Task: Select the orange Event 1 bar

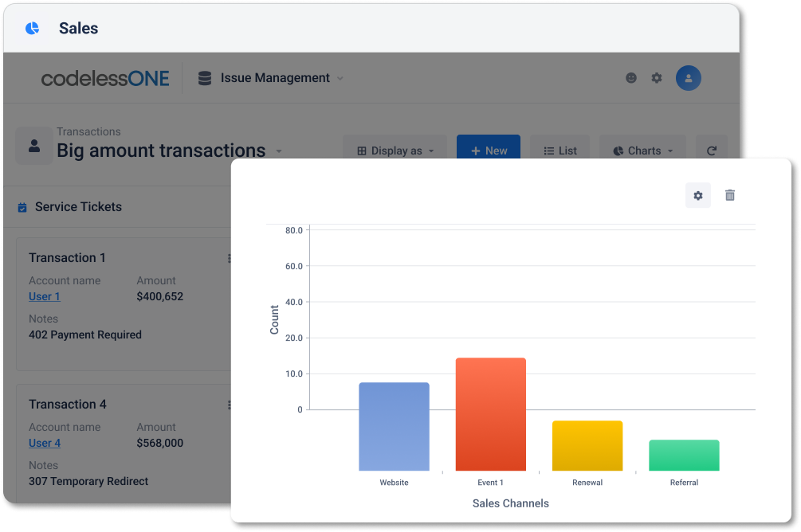Action: coord(490,414)
